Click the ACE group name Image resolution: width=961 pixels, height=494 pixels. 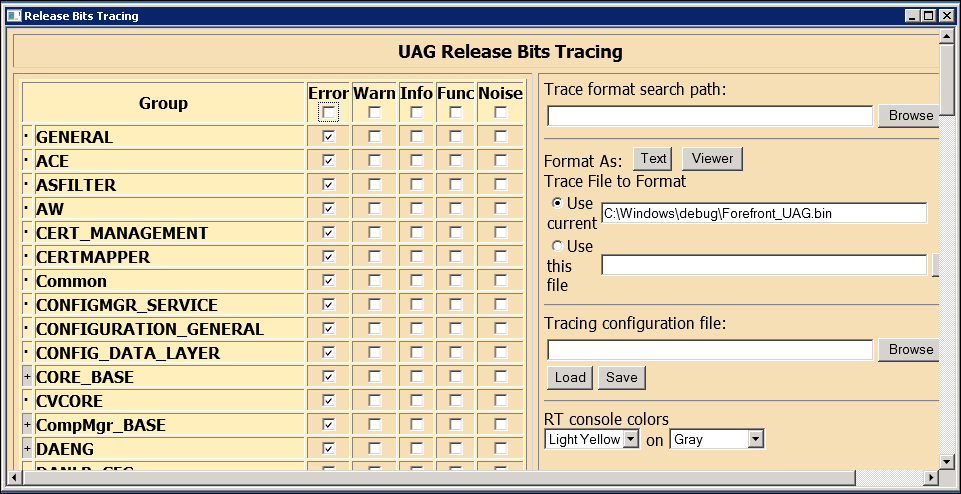(53, 161)
